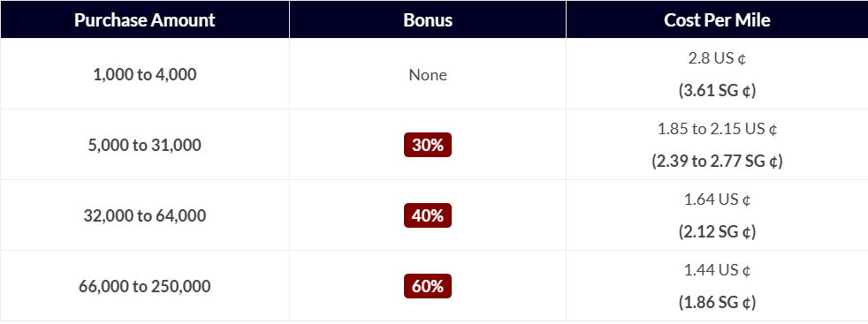
Task: Click the None bonus cell
Action: pyautogui.click(x=427, y=75)
